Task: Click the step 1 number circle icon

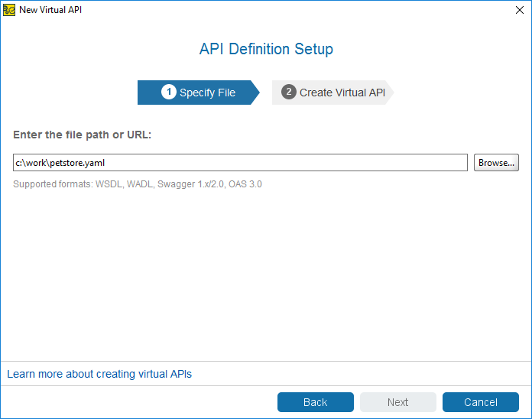Action: [169, 92]
